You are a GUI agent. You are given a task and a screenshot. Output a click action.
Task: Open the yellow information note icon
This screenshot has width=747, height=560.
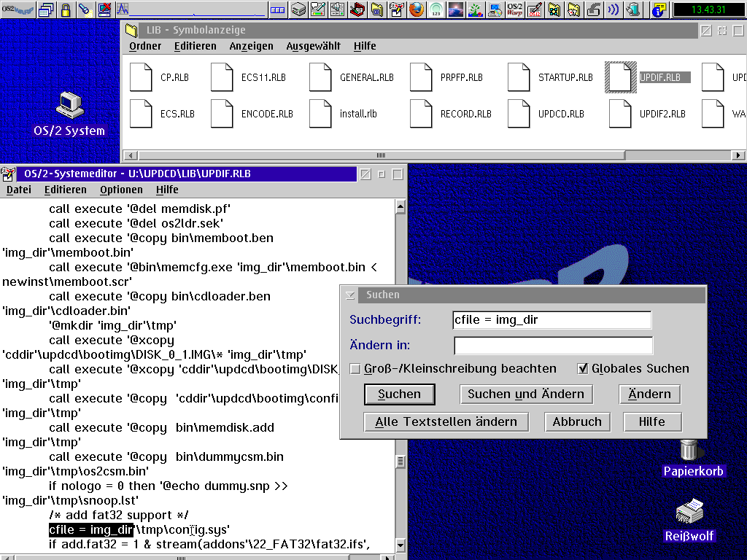[x=659, y=9]
